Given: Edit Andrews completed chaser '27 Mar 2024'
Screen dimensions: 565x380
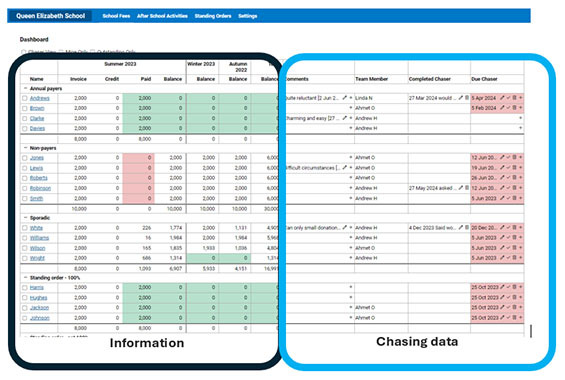Looking at the screenshot, I should click(x=461, y=98).
